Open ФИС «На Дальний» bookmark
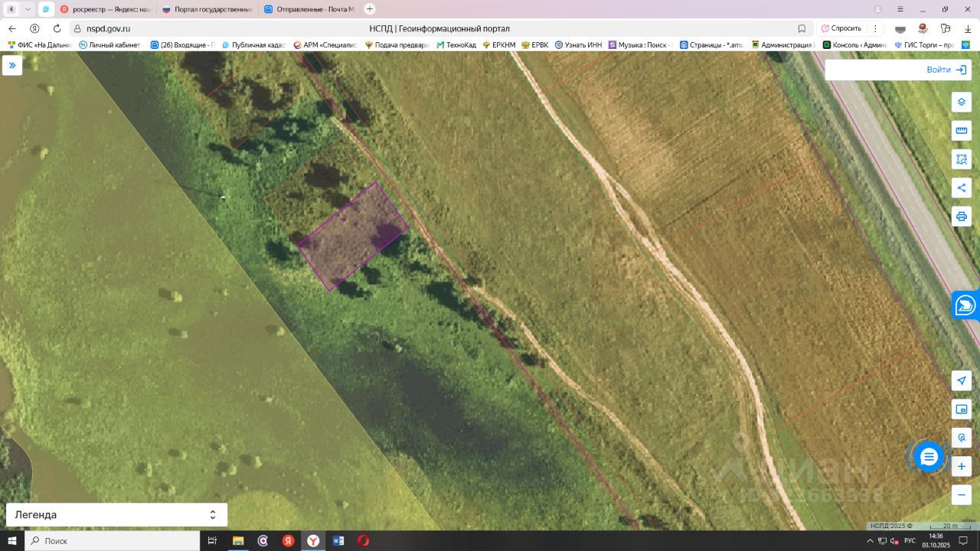The image size is (980, 551). (39, 45)
